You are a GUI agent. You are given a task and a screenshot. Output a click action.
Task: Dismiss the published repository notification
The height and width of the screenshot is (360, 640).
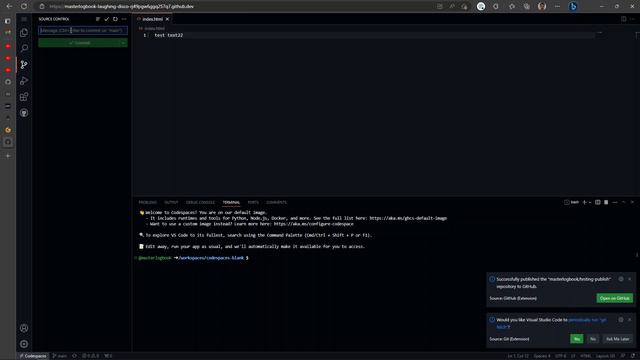coord(629,279)
